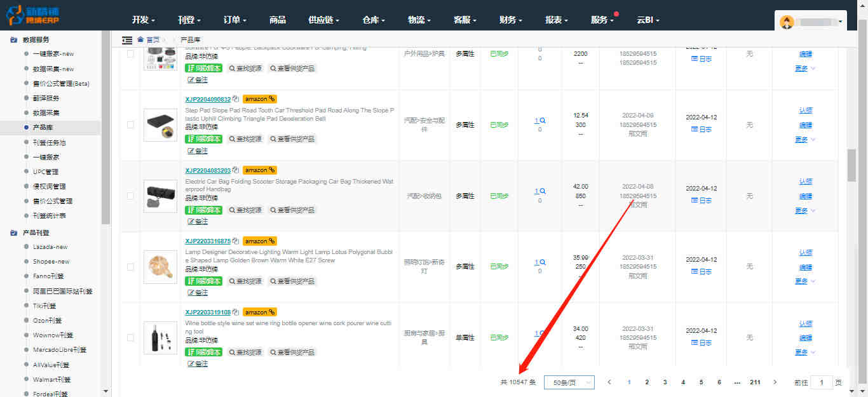Viewport: 868px width, 397px height.
Task: Copy product ID XJP2204083203 using the copy icon
Action: (236, 170)
